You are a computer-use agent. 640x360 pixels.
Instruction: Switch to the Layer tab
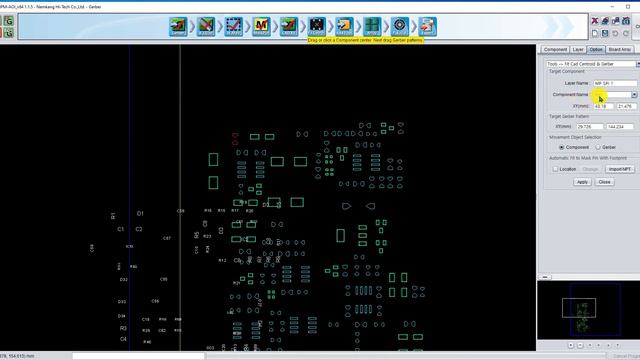click(x=578, y=49)
